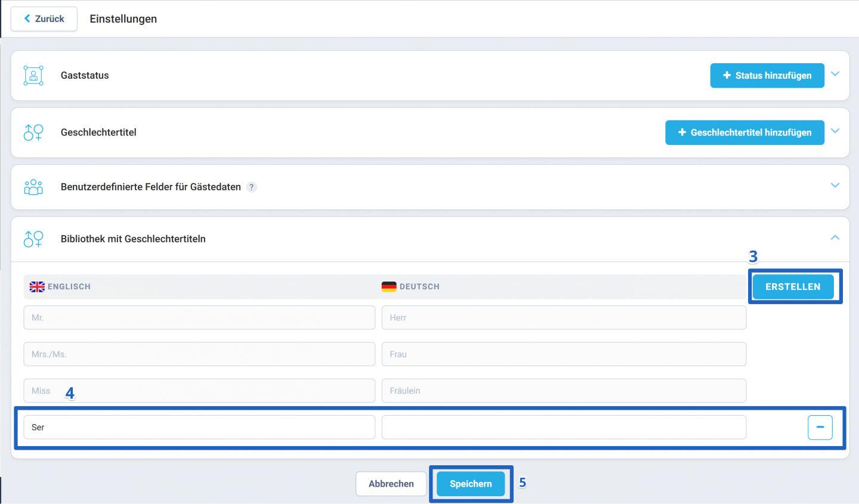
Task: Collapse the Bibliothek mit Geschlechtertiteln section
Action: 835,237
